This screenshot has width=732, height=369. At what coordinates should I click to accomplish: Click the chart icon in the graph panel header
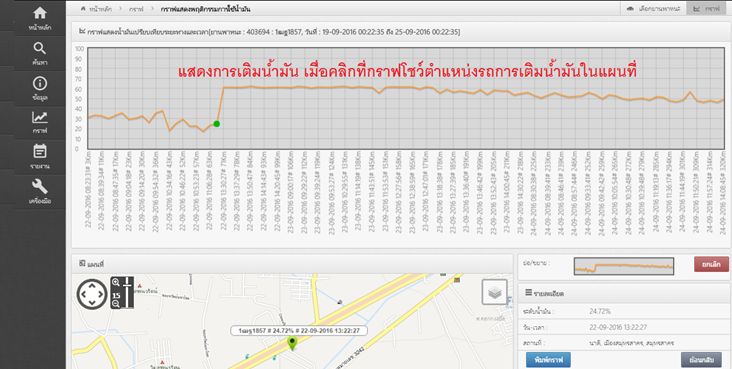pos(82,31)
